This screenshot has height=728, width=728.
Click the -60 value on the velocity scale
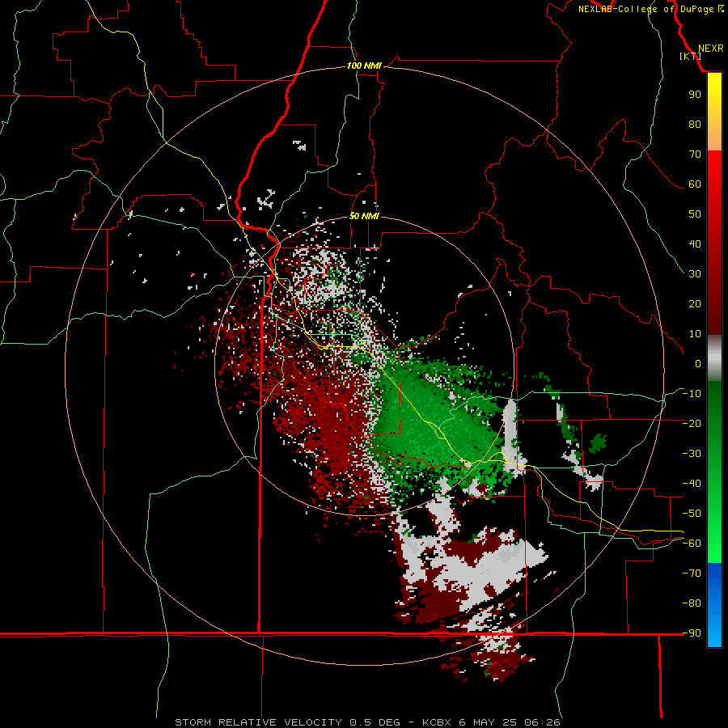pos(692,544)
